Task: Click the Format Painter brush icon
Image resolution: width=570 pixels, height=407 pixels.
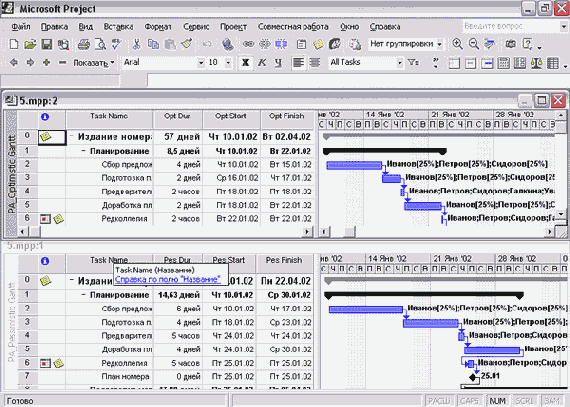Action: [186, 44]
